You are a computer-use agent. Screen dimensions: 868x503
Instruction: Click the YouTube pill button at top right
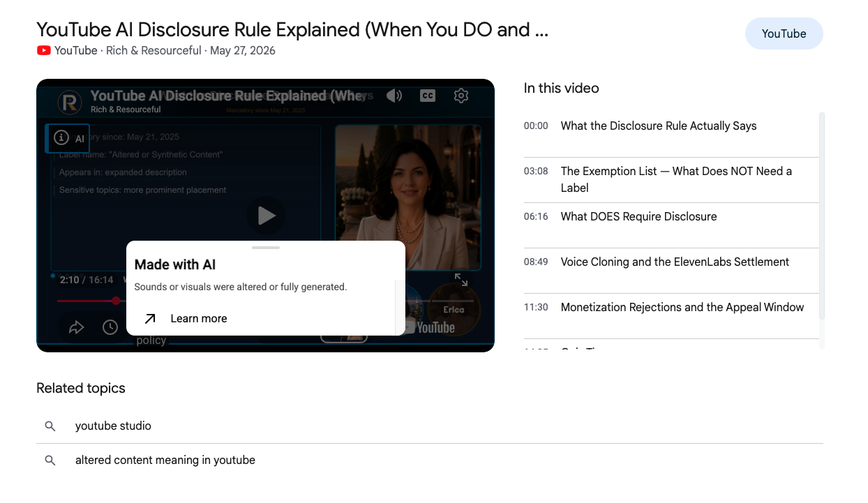(784, 33)
